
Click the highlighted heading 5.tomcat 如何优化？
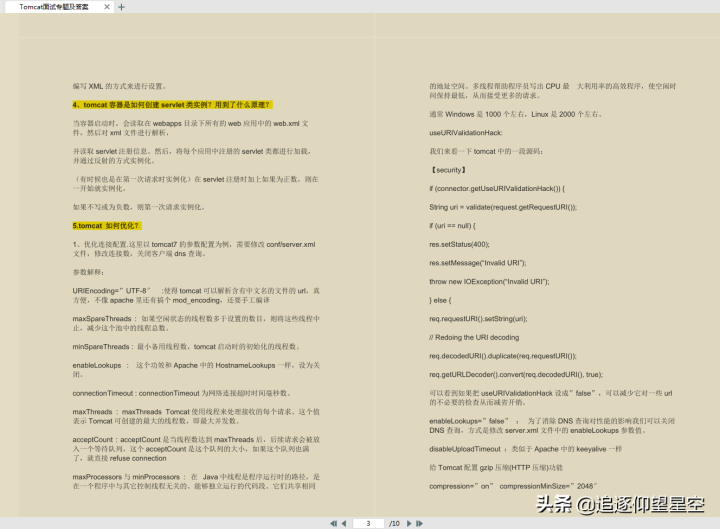(107, 225)
